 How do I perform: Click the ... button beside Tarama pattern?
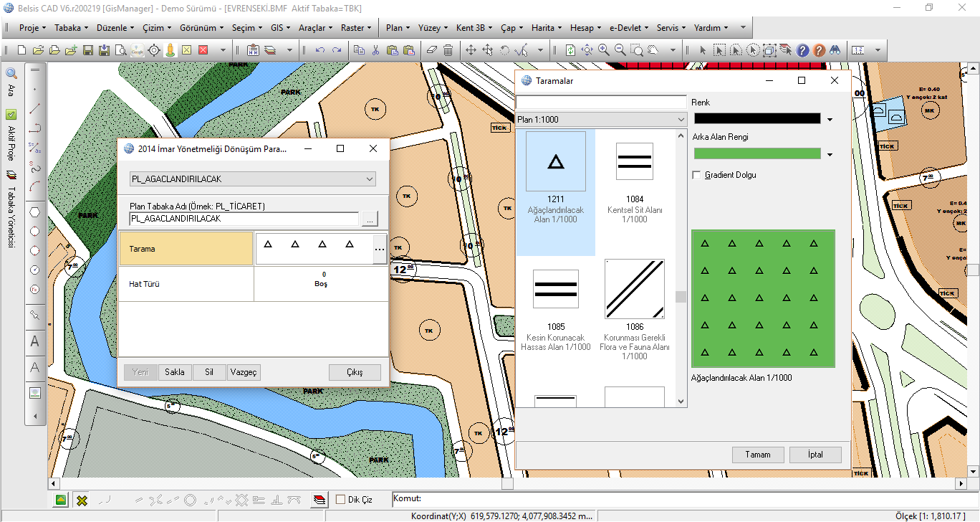[x=380, y=250]
